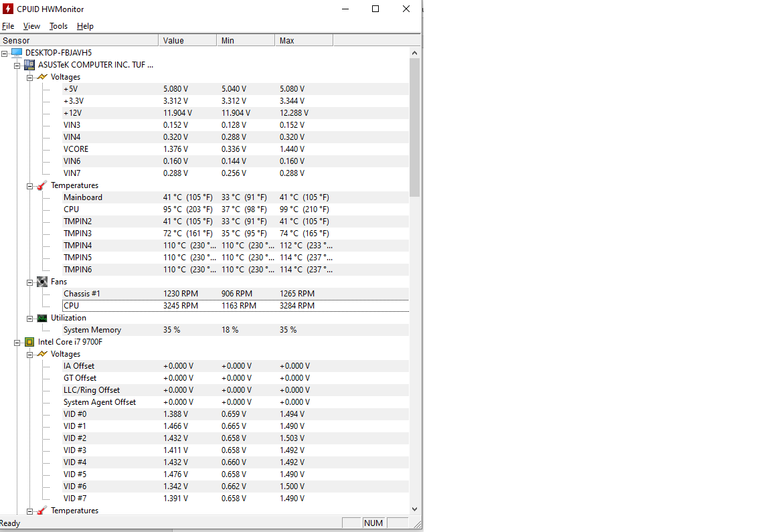
Task: Select the CPU temperature row showing 95 °C
Action: [235, 209]
